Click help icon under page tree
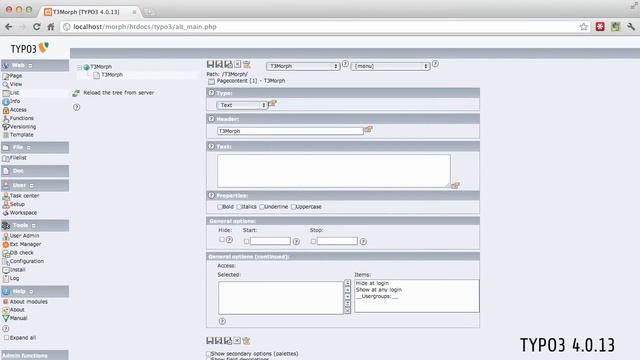The height and width of the screenshot is (360, 640). [x=76, y=107]
